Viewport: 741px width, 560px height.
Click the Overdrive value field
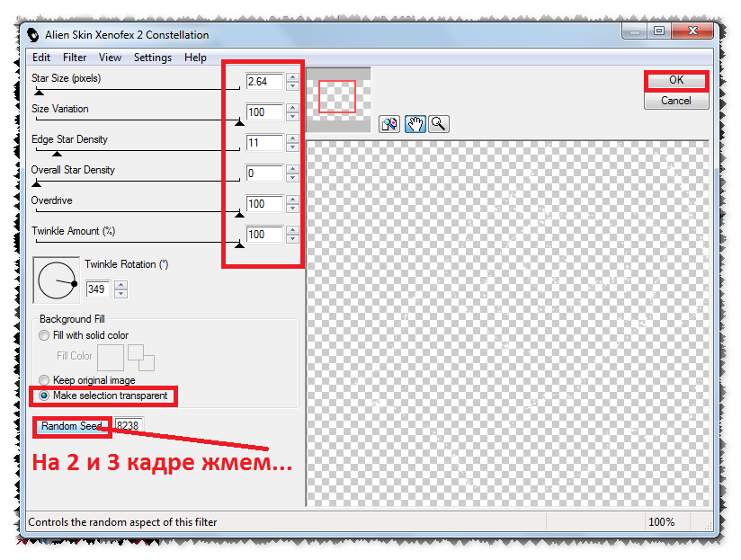(264, 204)
